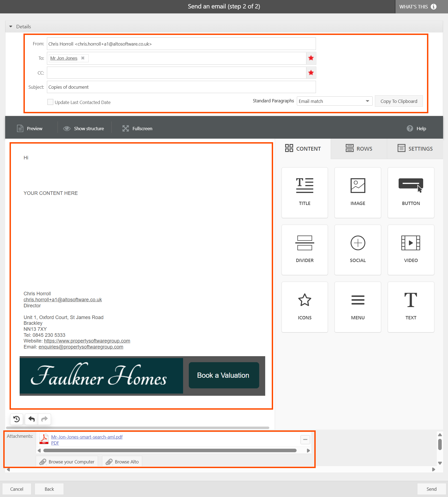Send the email

(431, 489)
